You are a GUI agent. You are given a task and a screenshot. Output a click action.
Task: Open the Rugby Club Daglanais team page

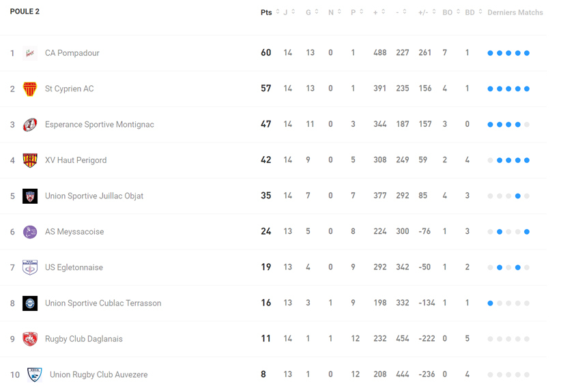[84, 339]
